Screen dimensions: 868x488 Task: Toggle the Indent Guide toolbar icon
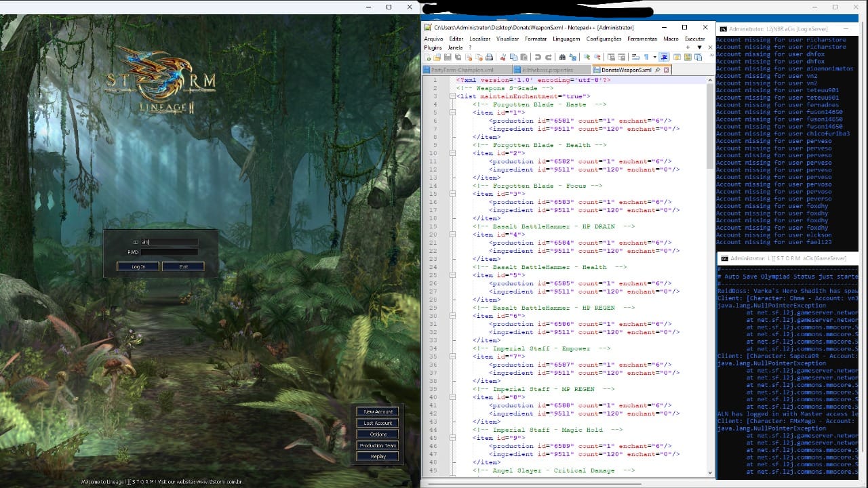pyautogui.click(x=664, y=57)
